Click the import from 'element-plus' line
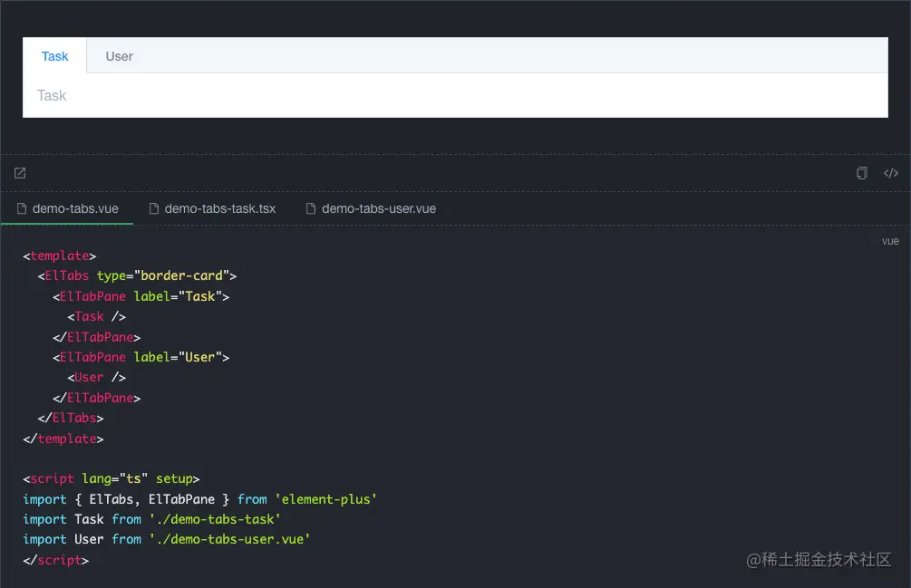This screenshot has height=588, width=911. tap(199, 499)
